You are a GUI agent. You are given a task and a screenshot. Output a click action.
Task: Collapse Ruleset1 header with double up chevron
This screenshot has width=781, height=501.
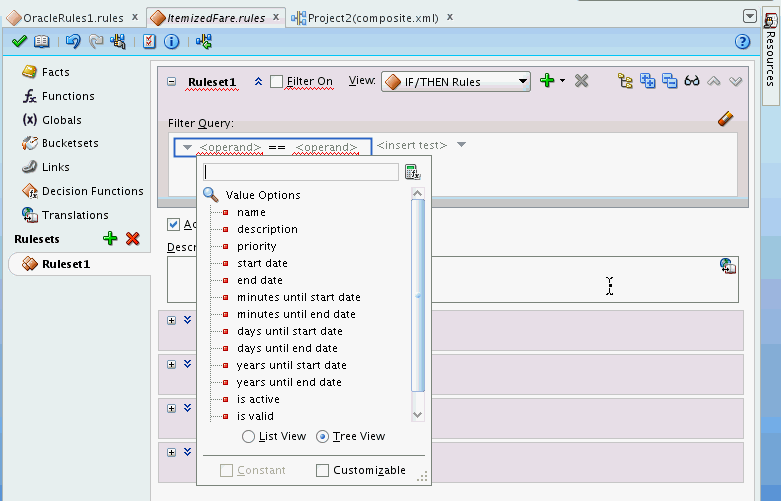[258, 81]
